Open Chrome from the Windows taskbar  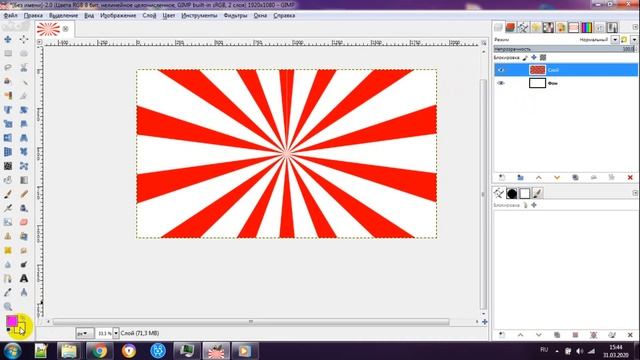click(99, 351)
